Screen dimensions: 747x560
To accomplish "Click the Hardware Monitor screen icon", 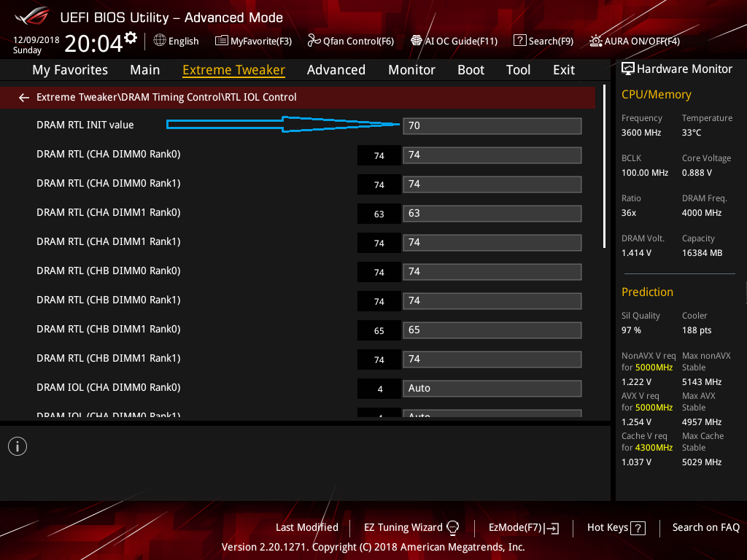I will (628, 69).
